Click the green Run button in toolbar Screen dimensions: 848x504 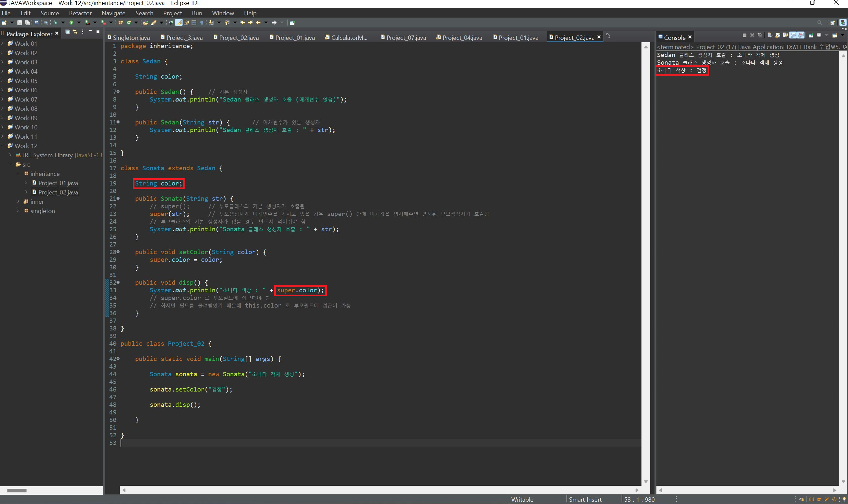(71, 23)
